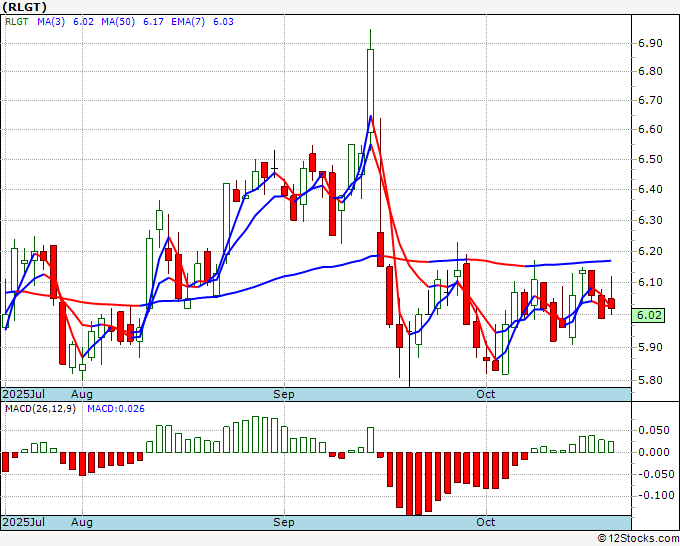
Task: Click 2025Jul on the MACD date axis
Action: tap(24, 522)
